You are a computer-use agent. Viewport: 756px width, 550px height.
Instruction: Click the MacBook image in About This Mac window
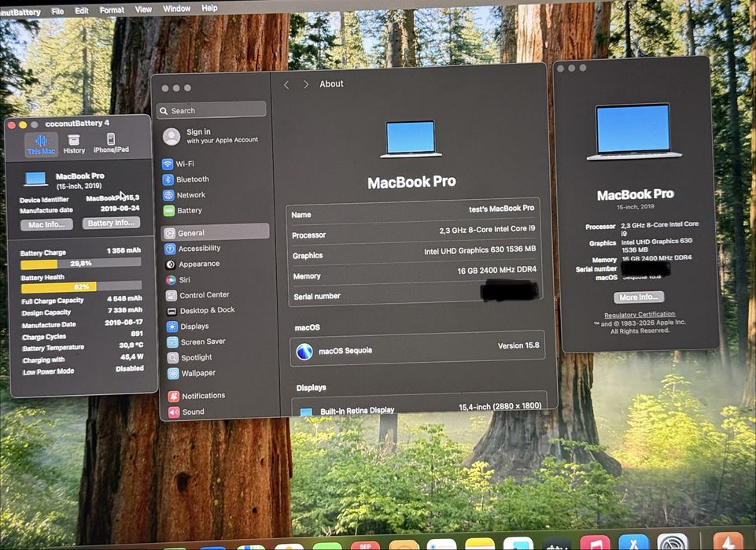point(633,131)
